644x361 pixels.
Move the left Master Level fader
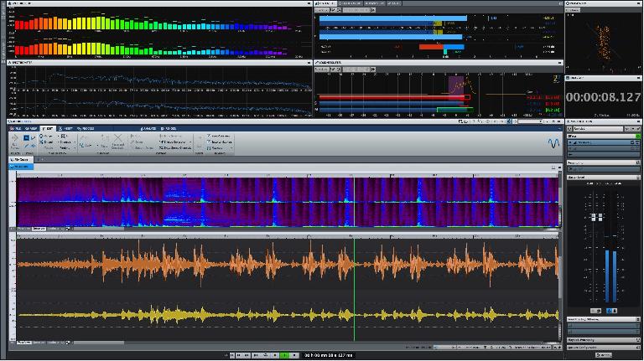coord(594,217)
